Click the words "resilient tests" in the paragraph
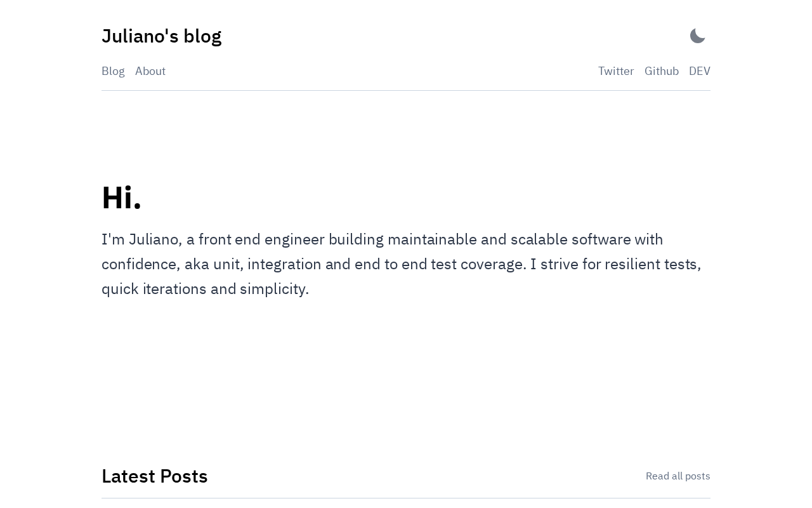812x508 pixels. pos(652,264)
